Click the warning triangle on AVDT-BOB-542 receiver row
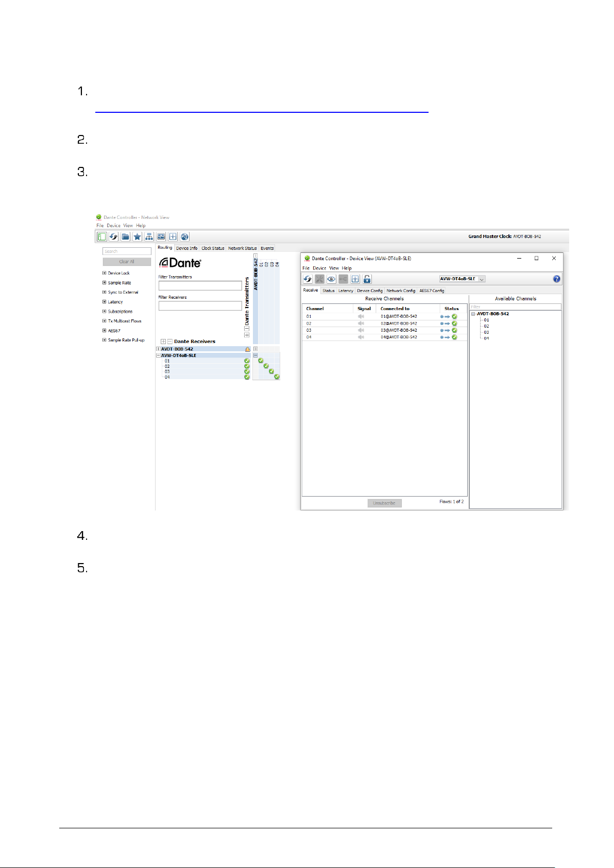614x868 pixels. coord(247,349)
